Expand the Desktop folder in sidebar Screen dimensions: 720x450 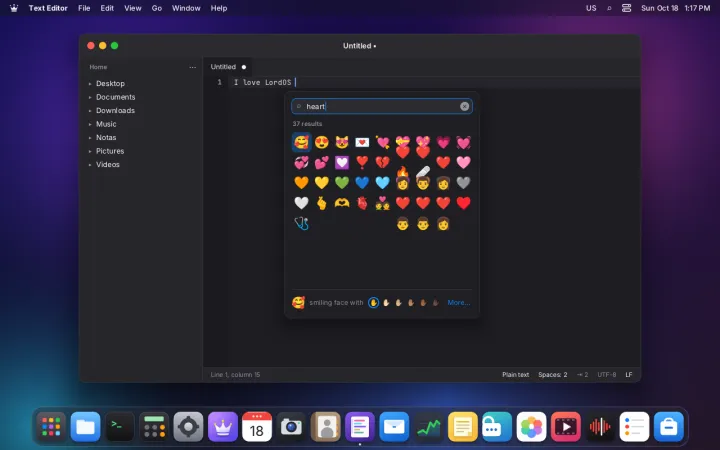tap(90, 84)
